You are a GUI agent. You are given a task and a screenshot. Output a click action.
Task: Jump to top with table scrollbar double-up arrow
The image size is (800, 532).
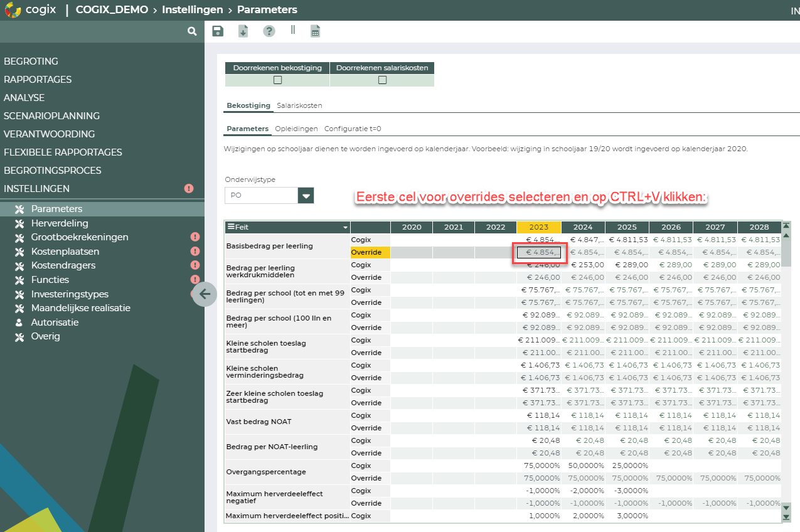tap(786, 225)
